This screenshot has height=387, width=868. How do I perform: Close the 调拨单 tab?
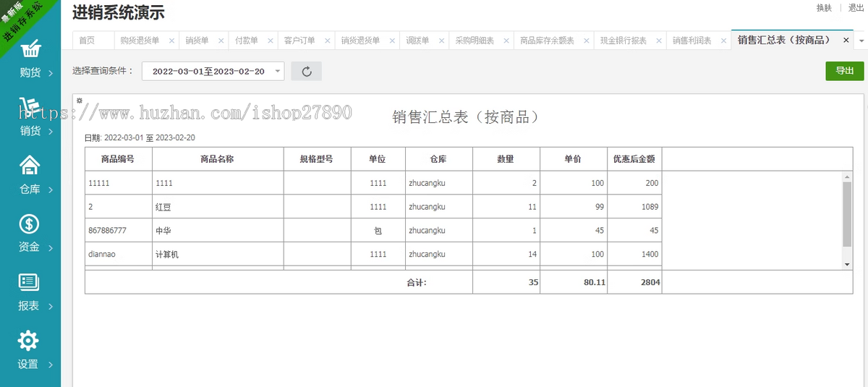coord(441,41)
